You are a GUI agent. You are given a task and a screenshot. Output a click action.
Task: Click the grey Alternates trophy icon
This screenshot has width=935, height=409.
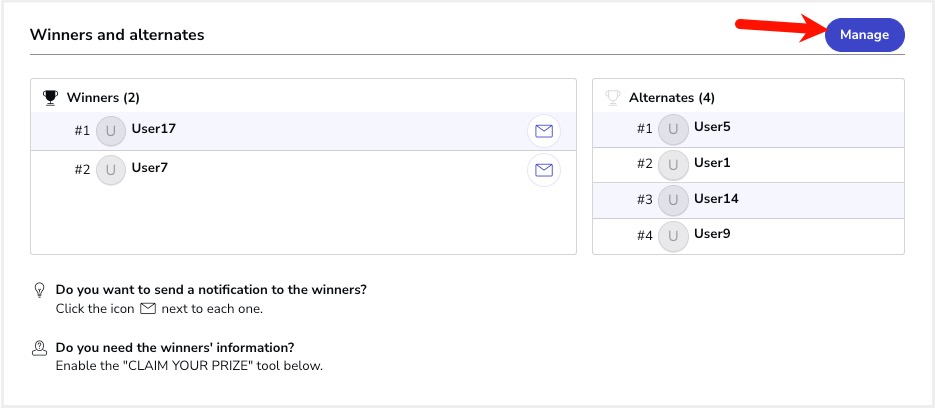612,98
